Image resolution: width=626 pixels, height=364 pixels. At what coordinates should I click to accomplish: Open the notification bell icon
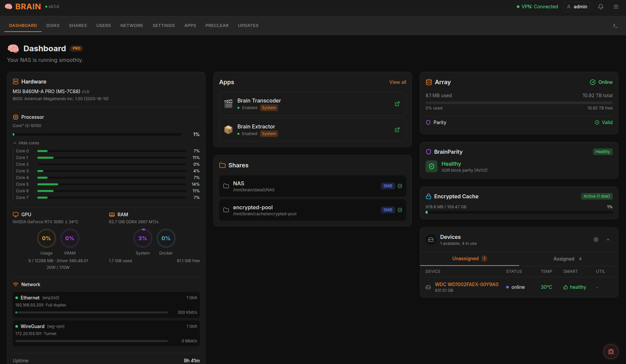coord(600,6)
